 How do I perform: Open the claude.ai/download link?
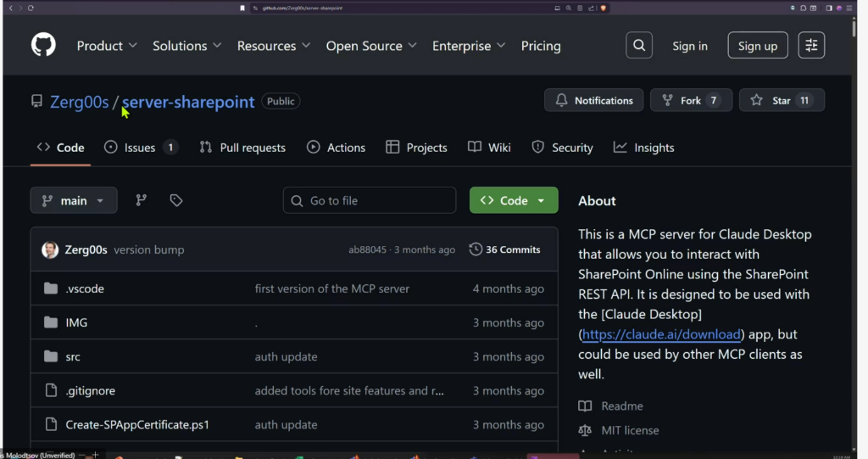pos(661,334)
